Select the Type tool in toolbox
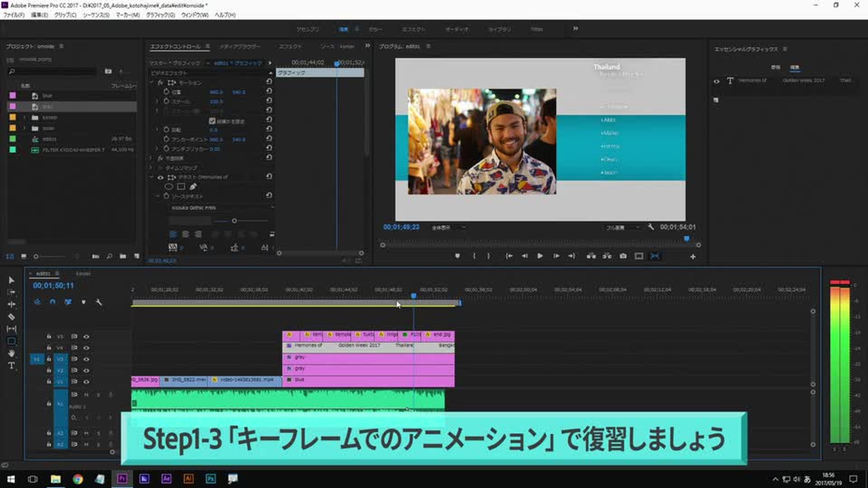This screenshot has width=868, height=488. (x=11, y=366)
